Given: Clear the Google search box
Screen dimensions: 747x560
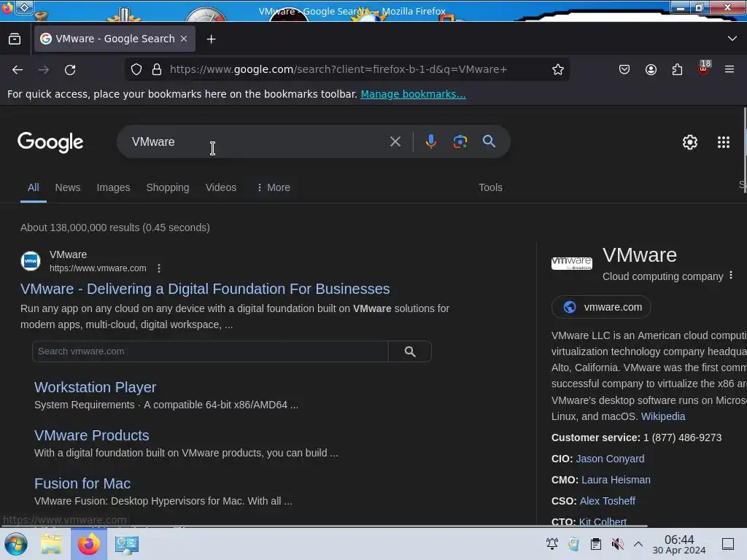Looking at the screenshot, I should (395, 141).
